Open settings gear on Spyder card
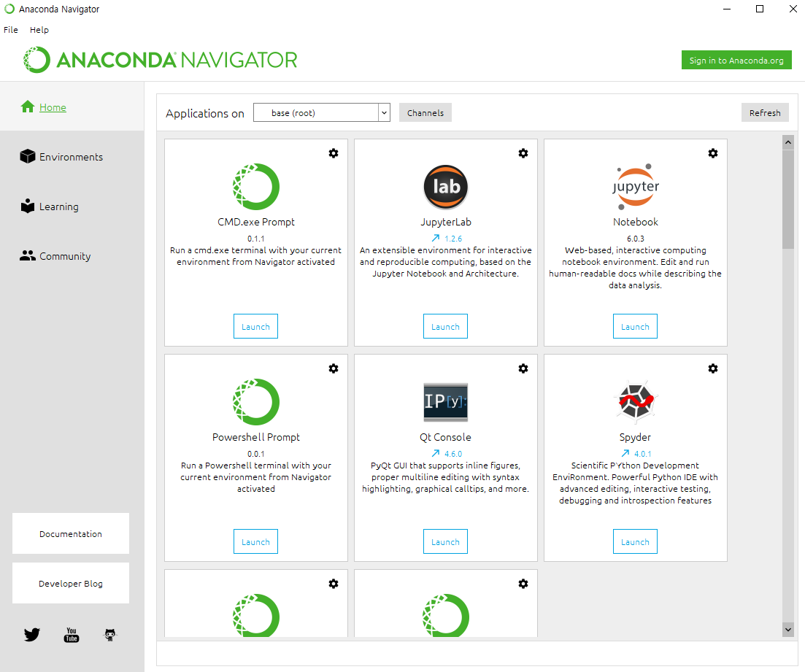 coord(713,368)
